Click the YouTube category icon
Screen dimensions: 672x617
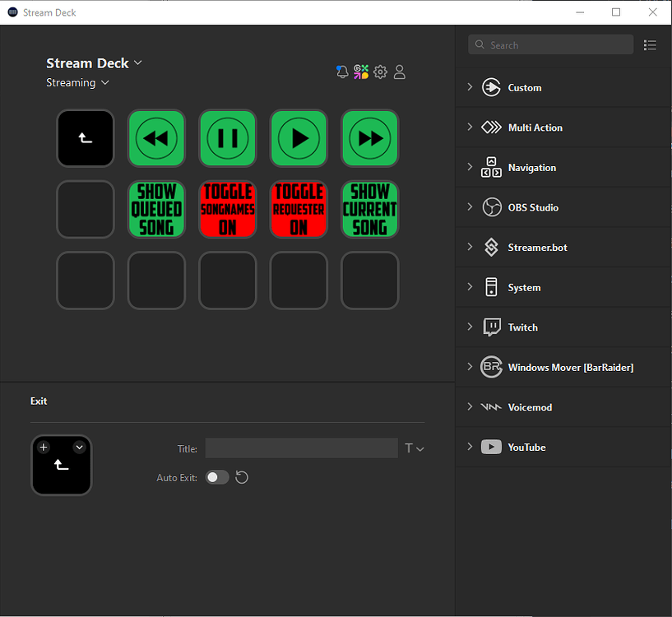pyautogui.click(x=491, y=447)
